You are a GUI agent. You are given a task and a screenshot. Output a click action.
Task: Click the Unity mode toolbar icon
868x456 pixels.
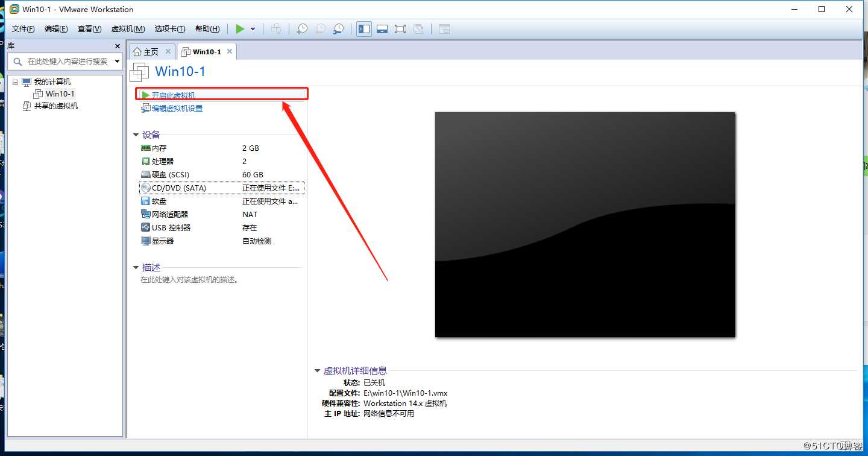(418, 29)
